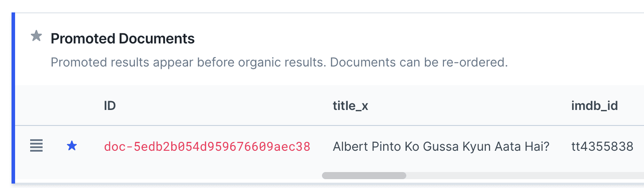Open document doc-5edb2b054d959676609aec38
Image resolution: width=644 pixels, height=188 pixels.
coord(207,146)
